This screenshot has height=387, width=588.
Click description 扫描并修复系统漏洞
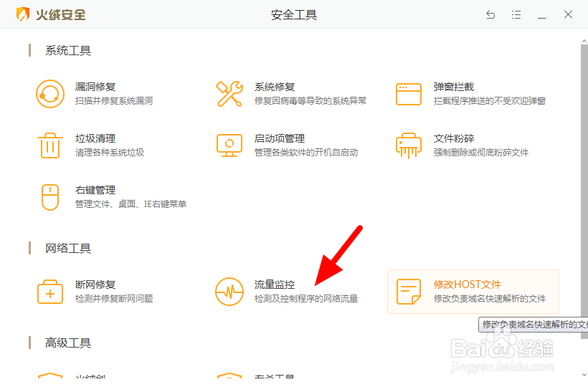coord(113,101)
